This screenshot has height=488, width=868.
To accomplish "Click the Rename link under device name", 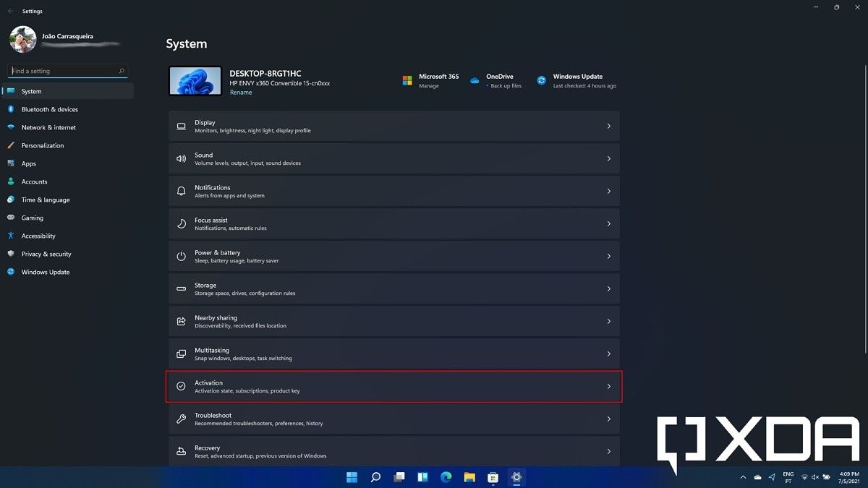I will (x=241, y=93).
